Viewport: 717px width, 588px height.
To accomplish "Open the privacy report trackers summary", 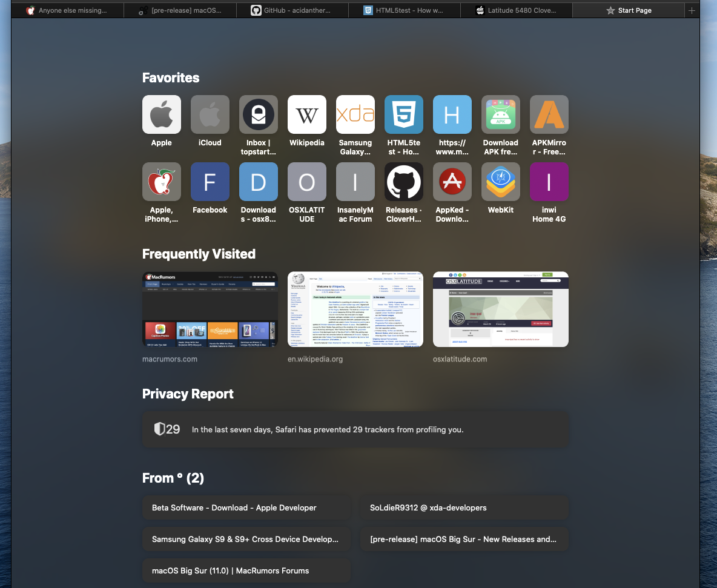I will point(355,429).
